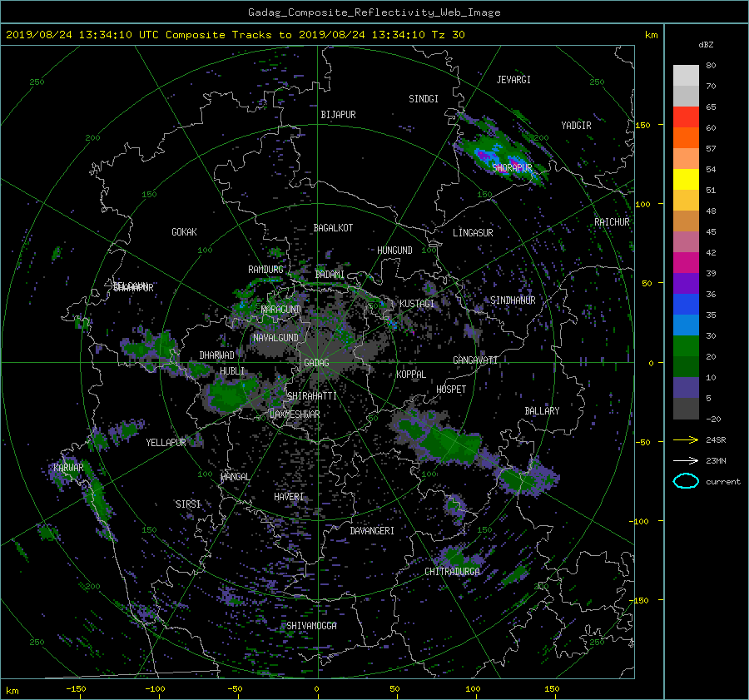Click the 150 tick on right axis
Image resolution: width=749 pixels, height=700 pixels.
[643, 125]
